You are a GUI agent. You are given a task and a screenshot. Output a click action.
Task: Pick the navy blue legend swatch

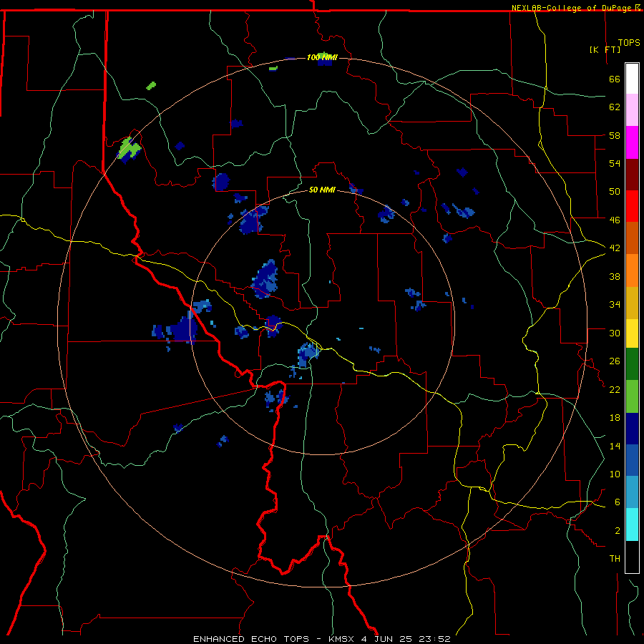point(632,429)
